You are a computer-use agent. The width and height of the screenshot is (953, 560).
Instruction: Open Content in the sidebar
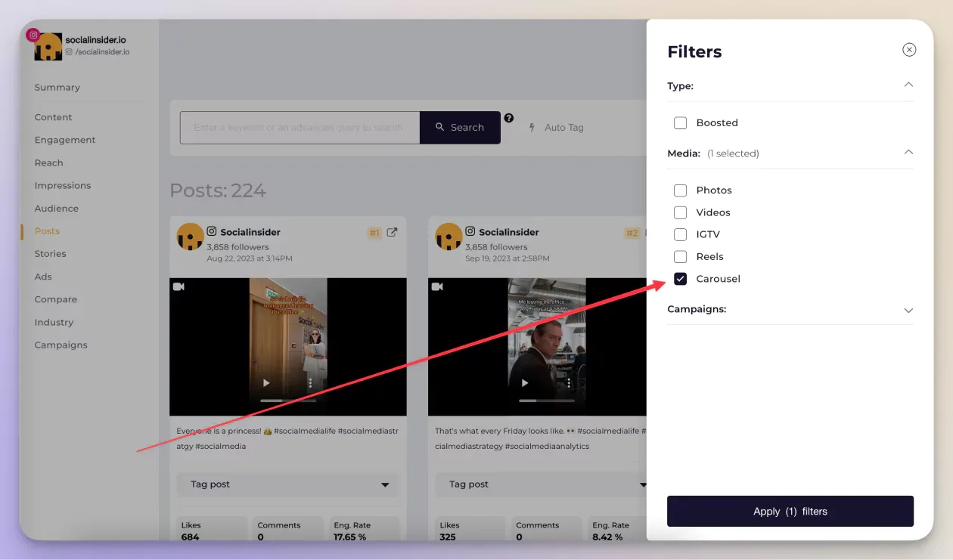click(x=53, y=117)
